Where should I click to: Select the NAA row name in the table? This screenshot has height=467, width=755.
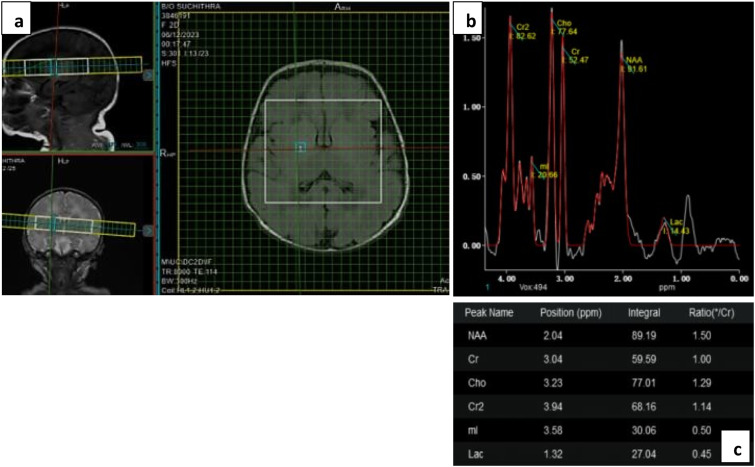pyautogui.click(x=477, y=336)
